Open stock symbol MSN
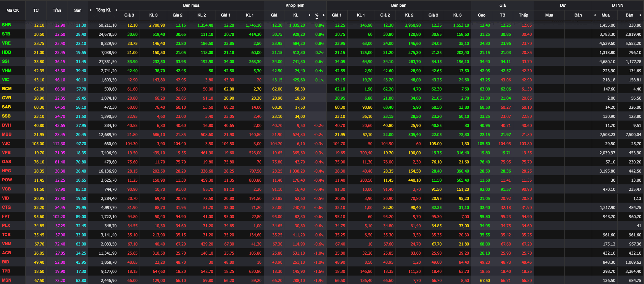This screenshot has height=284, width=644. 6,280
